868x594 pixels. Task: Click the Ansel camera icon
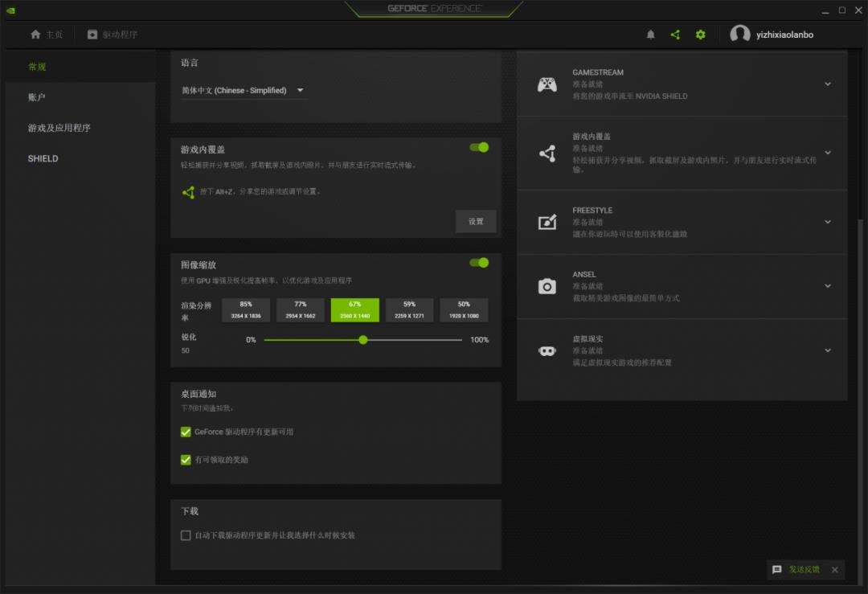coord(547,286)
